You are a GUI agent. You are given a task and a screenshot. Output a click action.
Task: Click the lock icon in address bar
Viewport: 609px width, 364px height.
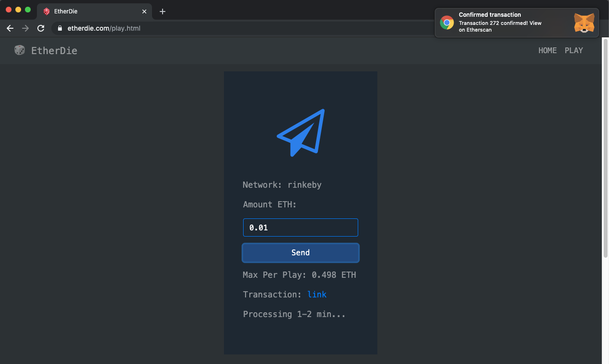[x=60, y=28]
